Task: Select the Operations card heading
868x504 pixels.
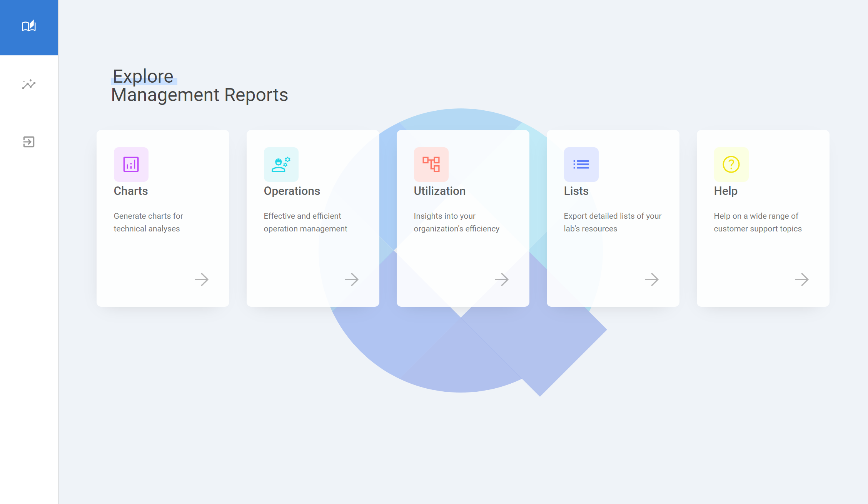Action: click(x=292, y=191)
